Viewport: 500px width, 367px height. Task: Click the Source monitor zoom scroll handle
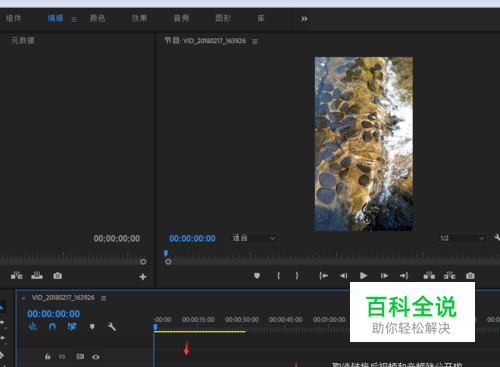pos(143,262)
